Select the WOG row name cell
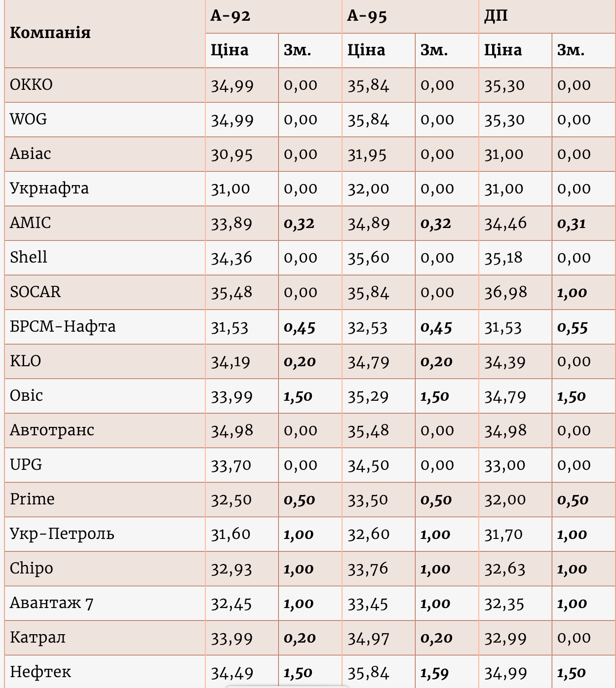The image size is (616, 688). (x=29, y=119)
